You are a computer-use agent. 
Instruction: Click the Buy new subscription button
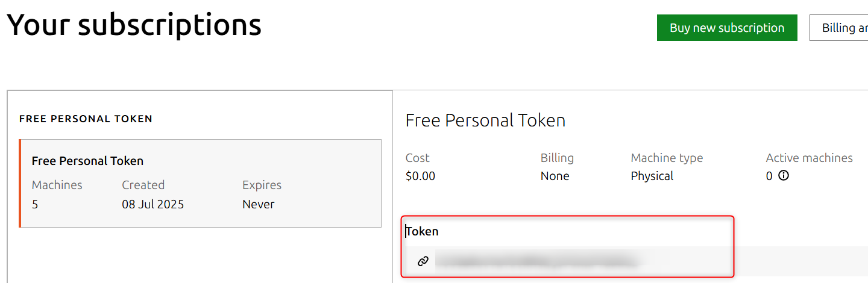click(x=727, y=28)
